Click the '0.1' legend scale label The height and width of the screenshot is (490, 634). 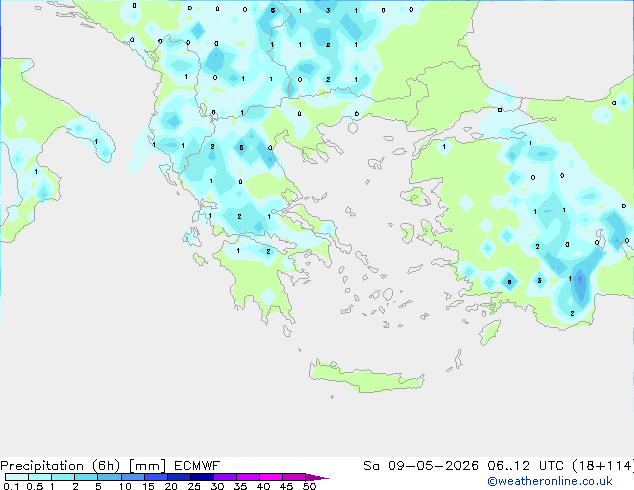11,486
